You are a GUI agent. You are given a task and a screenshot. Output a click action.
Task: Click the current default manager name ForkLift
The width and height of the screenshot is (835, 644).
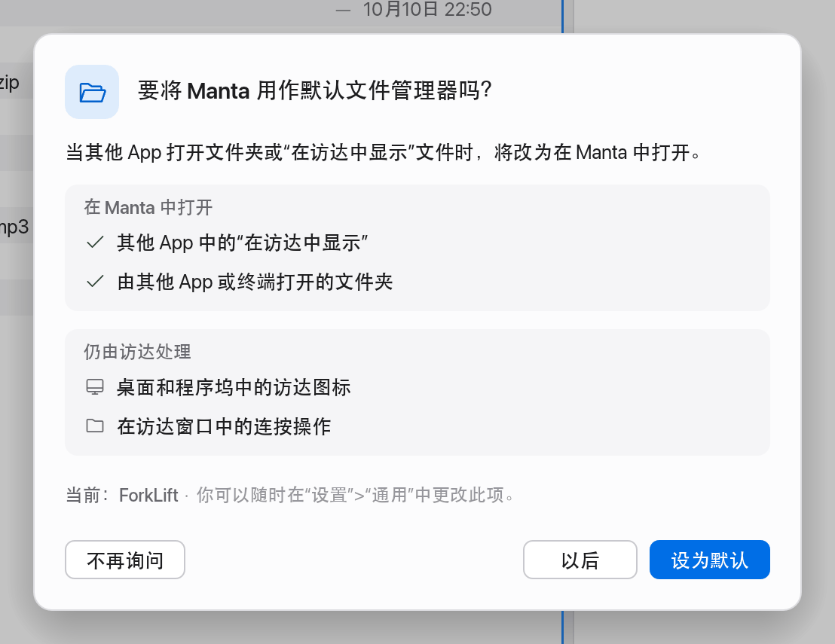148,496
